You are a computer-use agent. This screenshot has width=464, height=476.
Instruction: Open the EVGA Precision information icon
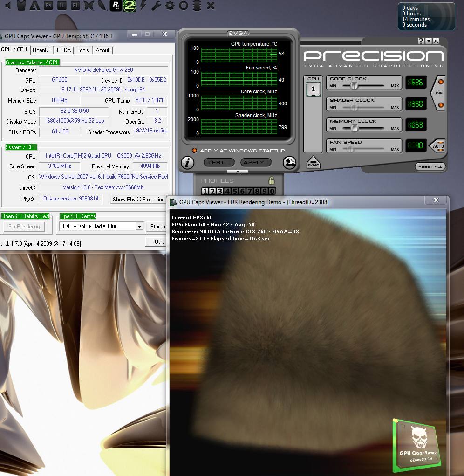pos(187,163)
